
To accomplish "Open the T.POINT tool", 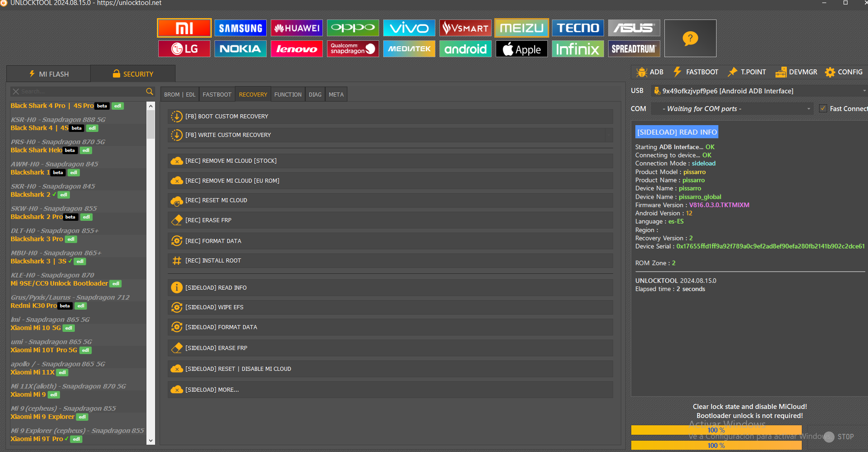I will [747, 72].
